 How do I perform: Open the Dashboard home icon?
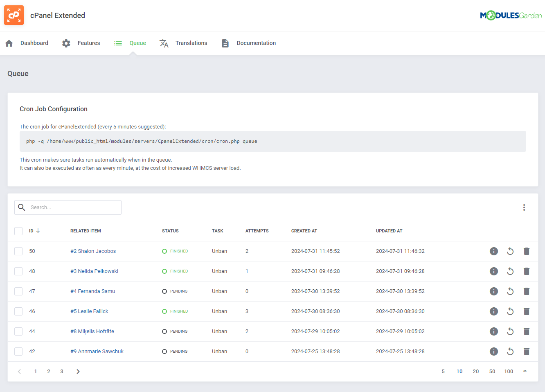click(9, 43)
